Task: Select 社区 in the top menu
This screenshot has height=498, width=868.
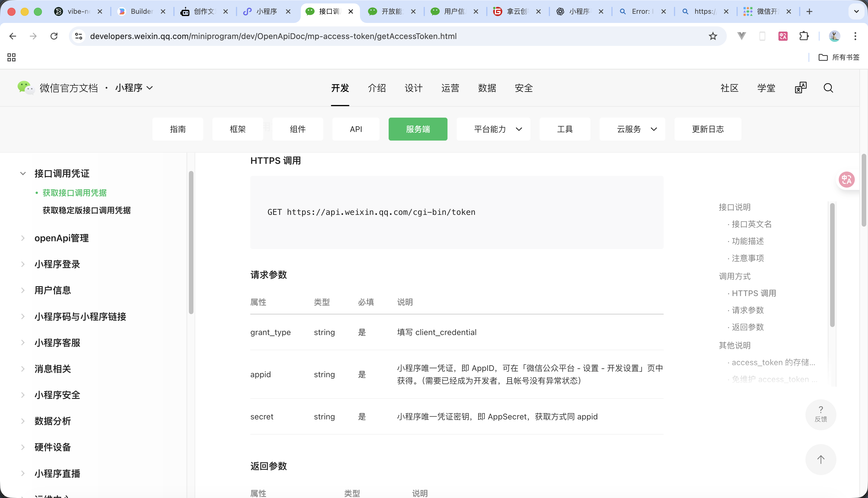Action: click(x=729, y=88)
